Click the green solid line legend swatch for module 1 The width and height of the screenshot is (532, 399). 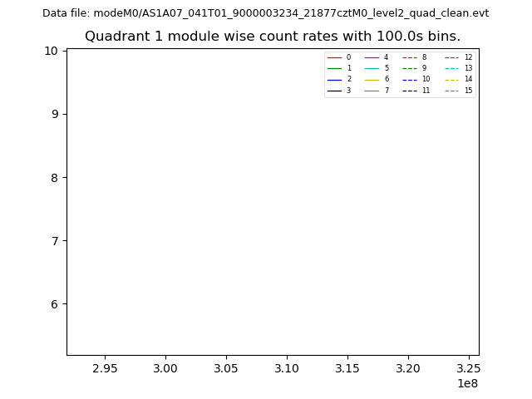pyautogui.click(x=334, y=68)
